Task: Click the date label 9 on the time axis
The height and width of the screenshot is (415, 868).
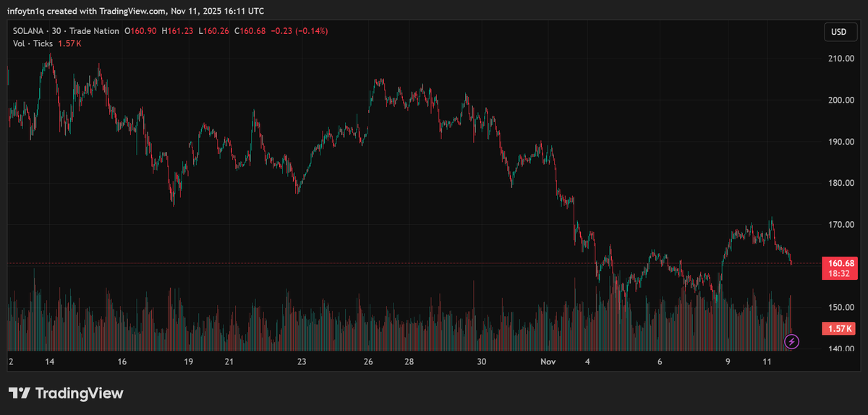Action: pyautogui.click(x=728, y=361)
